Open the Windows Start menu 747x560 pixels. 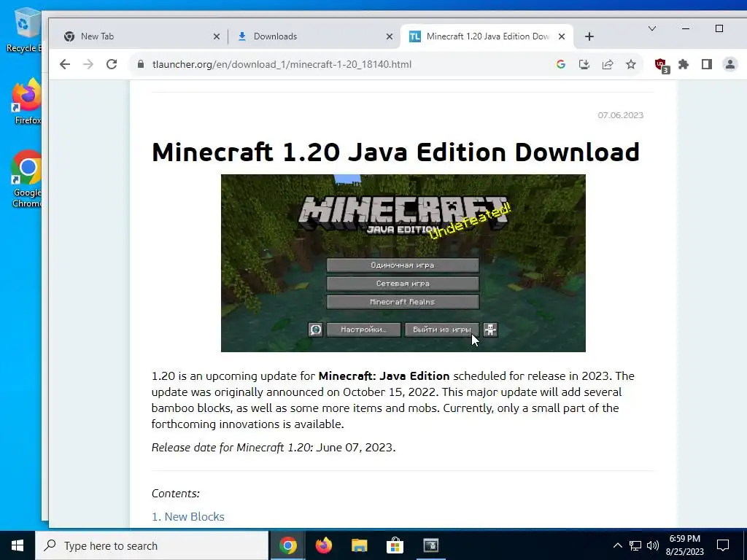tap(18, 545)
